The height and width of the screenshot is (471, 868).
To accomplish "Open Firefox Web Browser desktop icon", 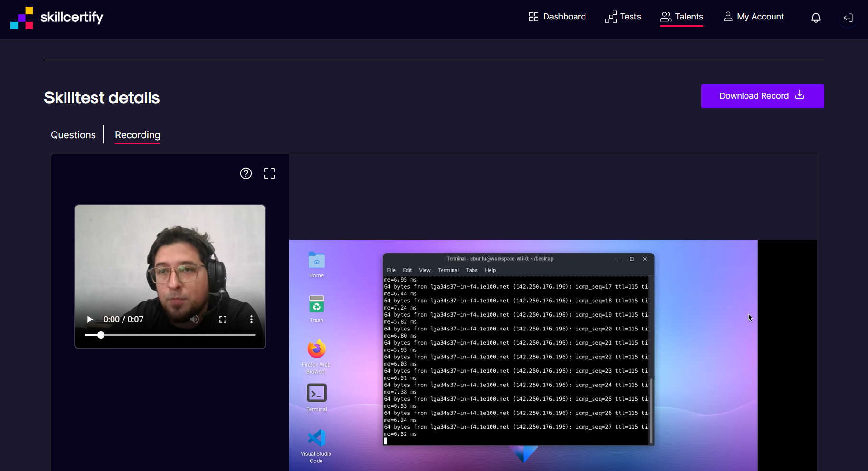I will click(x=316, y=350).
